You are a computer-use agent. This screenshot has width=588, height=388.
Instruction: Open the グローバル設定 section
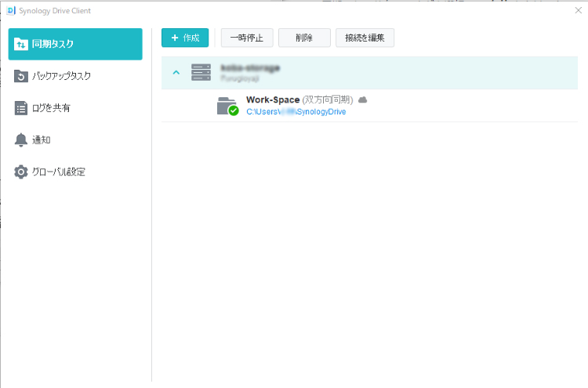click(59, 172)
